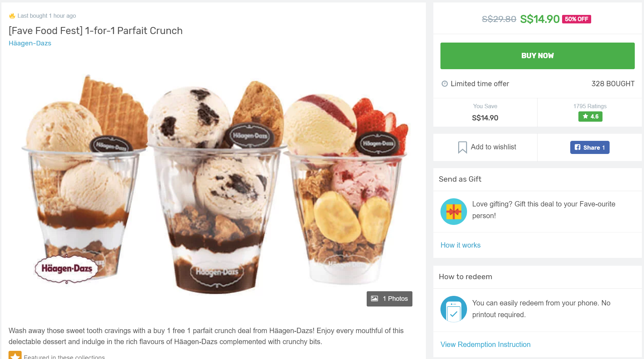Click the 50% OFF discount badge
Viewport: 644px width, 359px height.
coord(576,19)
